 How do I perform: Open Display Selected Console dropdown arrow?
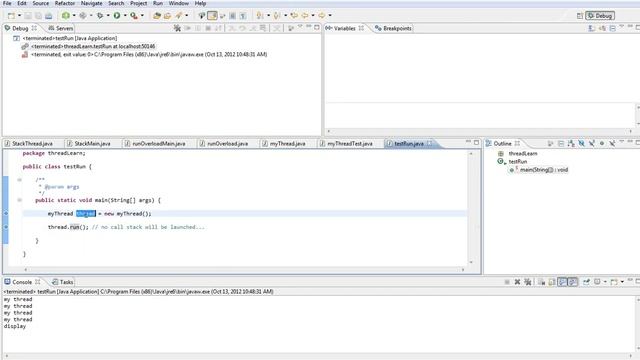[x=605, y=282]
